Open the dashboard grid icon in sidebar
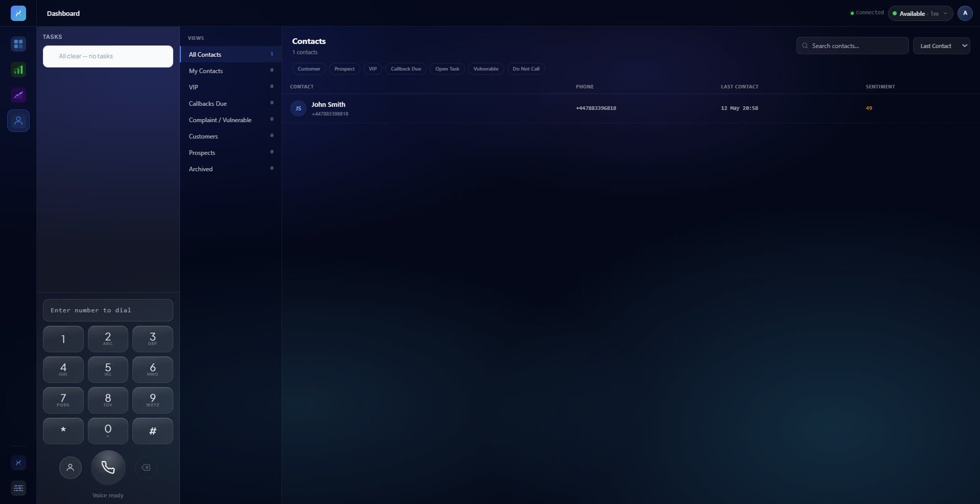Viewport: 980px width, 504px height. [x=18, y=44]
